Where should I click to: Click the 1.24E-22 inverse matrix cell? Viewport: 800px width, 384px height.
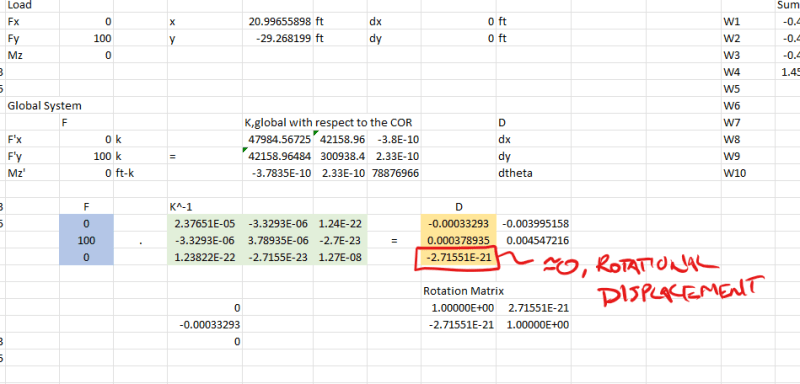point(340,223)
